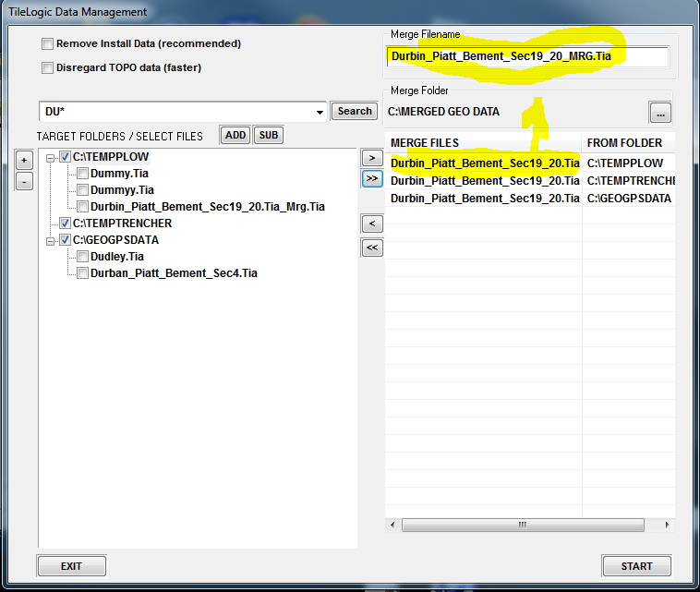Click the Search button

(x=355, y=112)
